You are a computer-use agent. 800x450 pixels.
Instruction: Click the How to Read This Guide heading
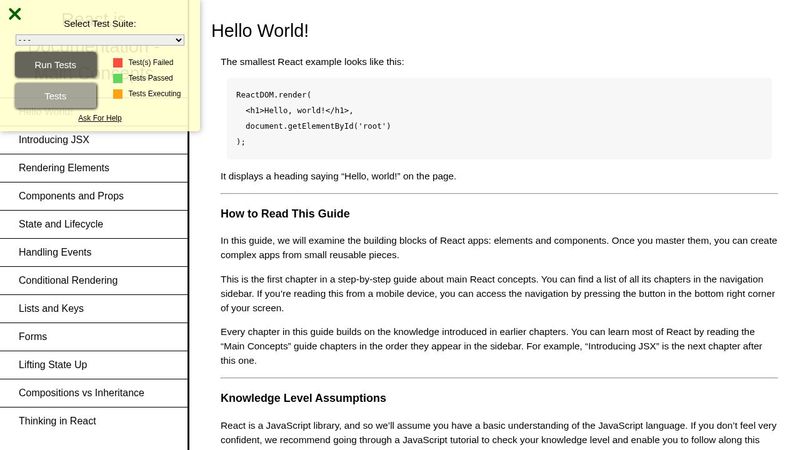pos(285,214)
